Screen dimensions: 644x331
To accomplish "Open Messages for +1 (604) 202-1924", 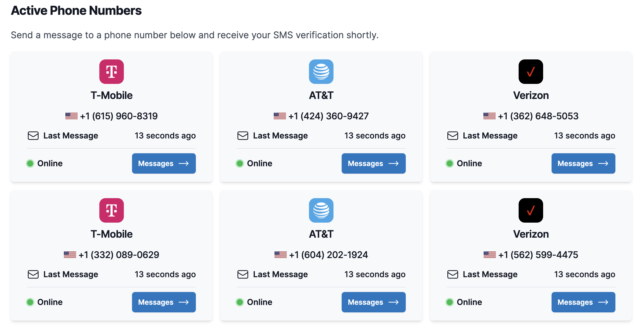I will pos(374,302).
